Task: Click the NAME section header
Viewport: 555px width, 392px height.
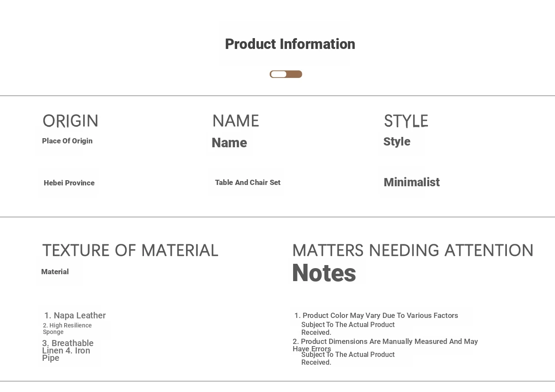Action: pos(235,121)
